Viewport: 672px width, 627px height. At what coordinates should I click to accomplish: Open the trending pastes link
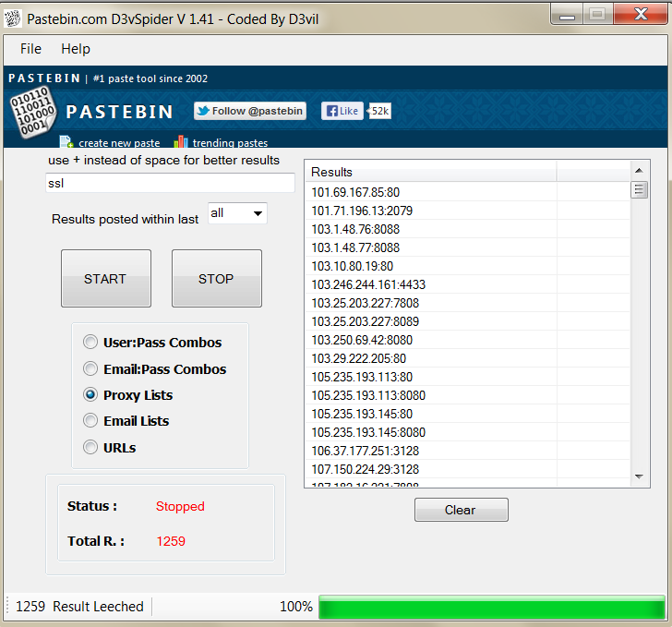[230, 143]
